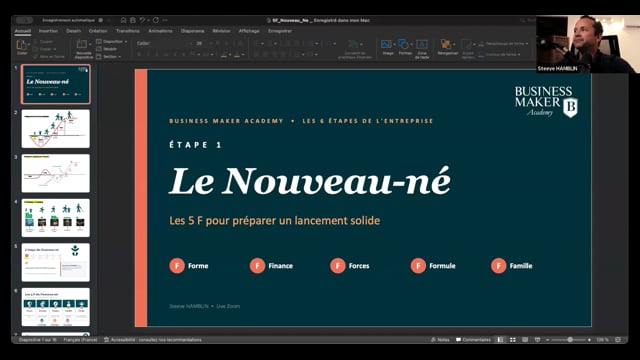Select slide 2 thumbnail
The image size is (640, 360).
click(56, 129)
